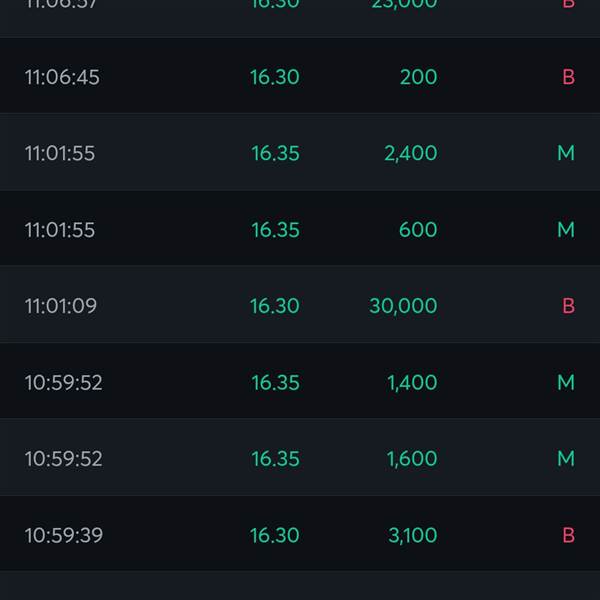Click the green M marker beside 1,400

click(566, 382)
